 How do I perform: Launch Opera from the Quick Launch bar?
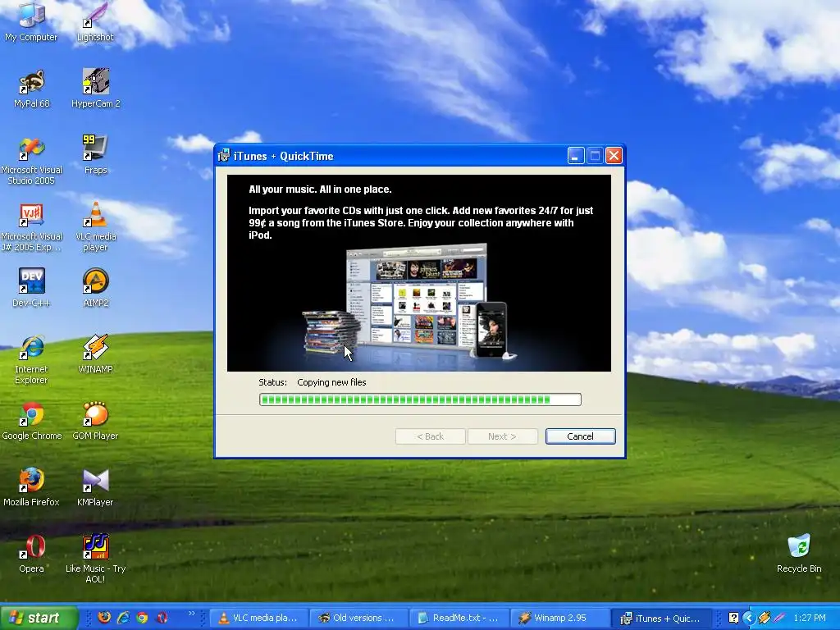(162, 618)
